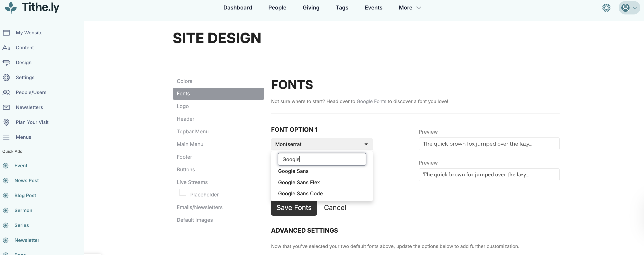The height and width of the screenshot is (255, 644).
Task: Open the Montserrat font dropdown
Action: [322, 144]
